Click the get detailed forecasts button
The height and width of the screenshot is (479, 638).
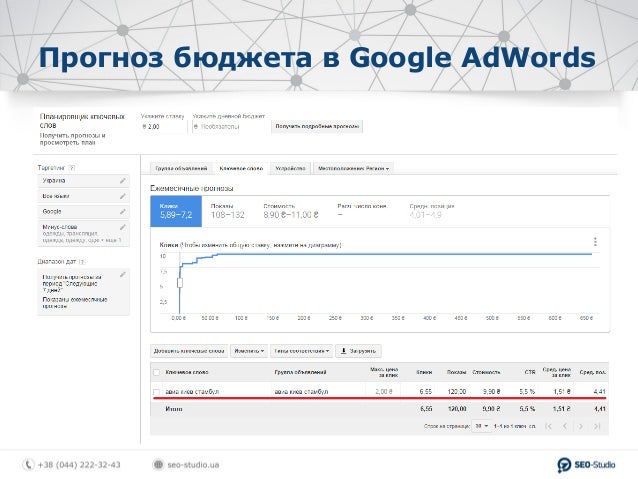click(x=317, y=126)
